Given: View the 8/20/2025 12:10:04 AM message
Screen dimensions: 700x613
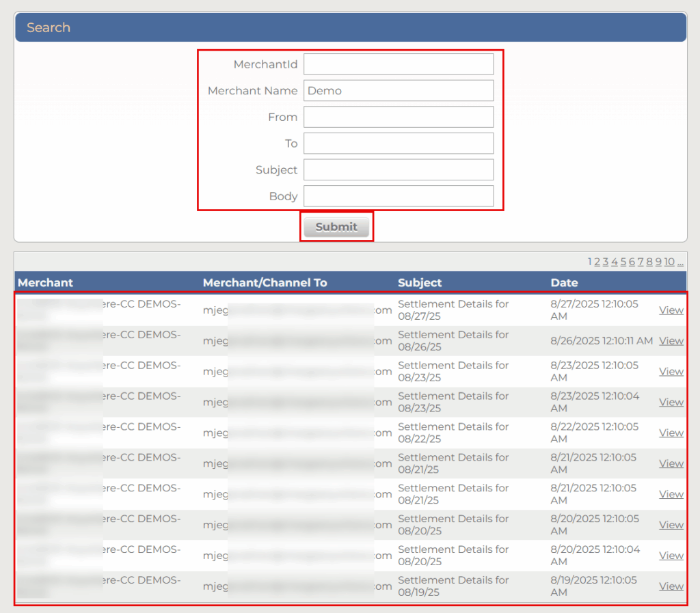Looking at the screenshot, I should pyautogui.click(x=671, y=556).
